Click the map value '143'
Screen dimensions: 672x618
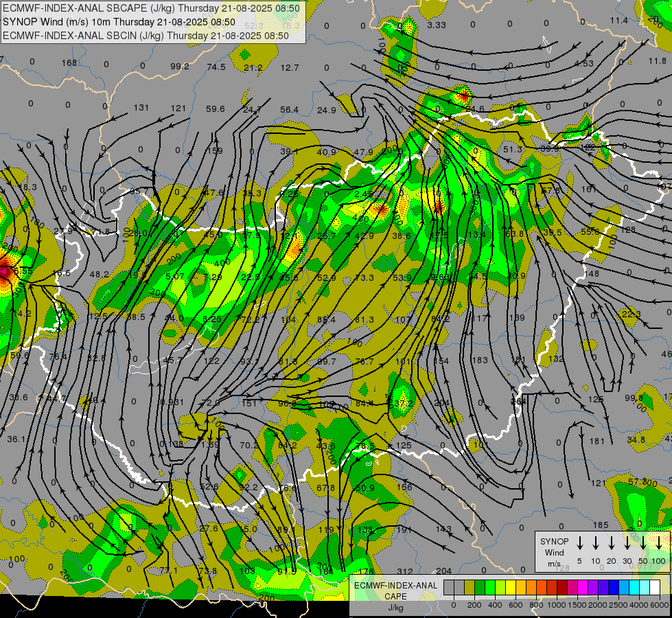pyautogui.click(x=443, y=529)
